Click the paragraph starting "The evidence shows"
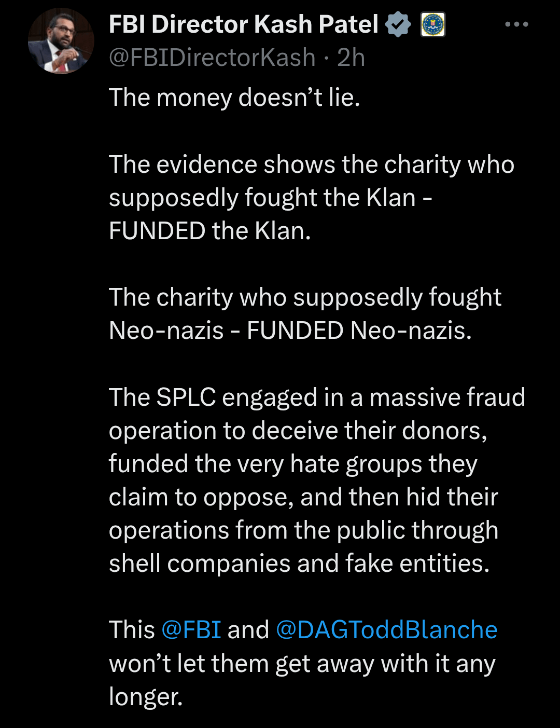Screen dimensions: 560x728 pos(311,165)
